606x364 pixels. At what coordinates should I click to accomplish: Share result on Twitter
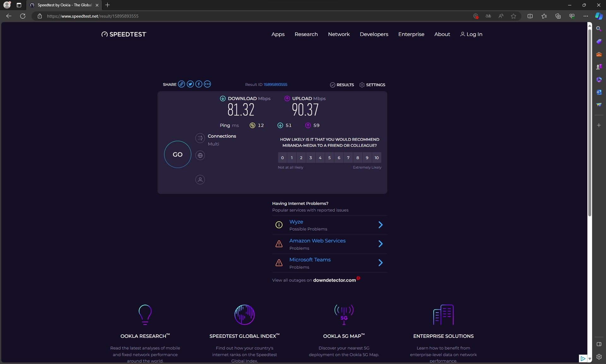coord(190,84)
